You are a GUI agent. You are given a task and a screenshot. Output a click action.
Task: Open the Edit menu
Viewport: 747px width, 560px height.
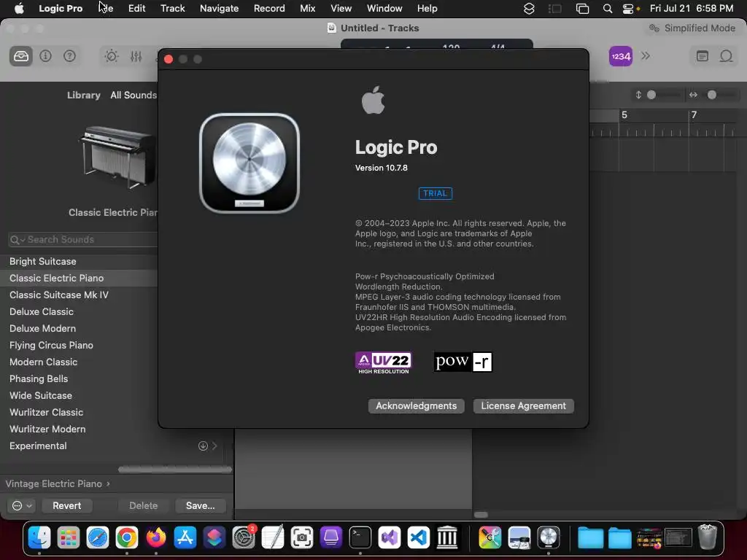pos(136,9)
